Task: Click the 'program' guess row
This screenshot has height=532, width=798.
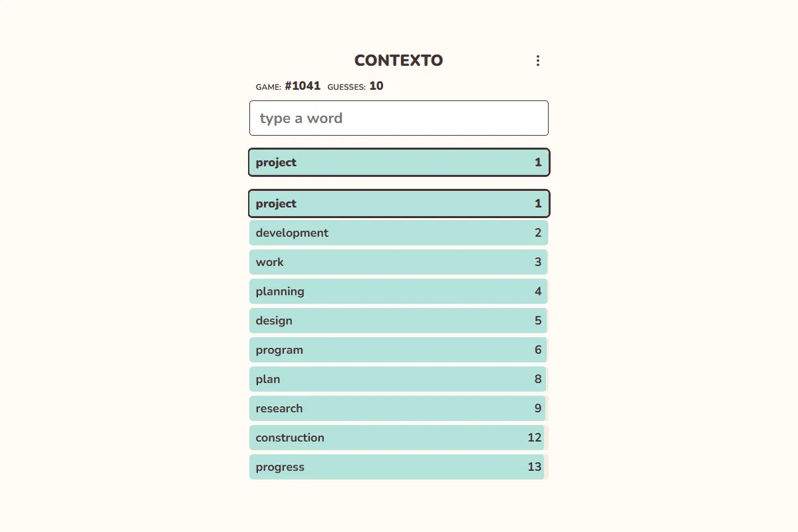Action: pos(398,350)
